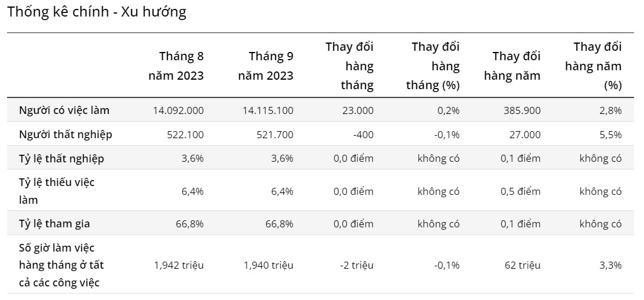This screenshot has width=644, height=300.
Task: Click the value 14.115.100 cell
Action: (268, 110)
